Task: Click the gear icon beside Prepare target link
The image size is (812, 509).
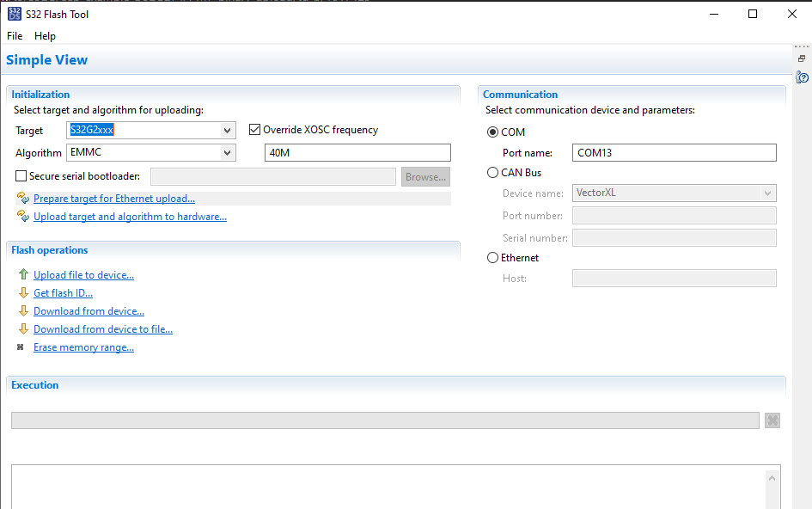Action: 22,198
